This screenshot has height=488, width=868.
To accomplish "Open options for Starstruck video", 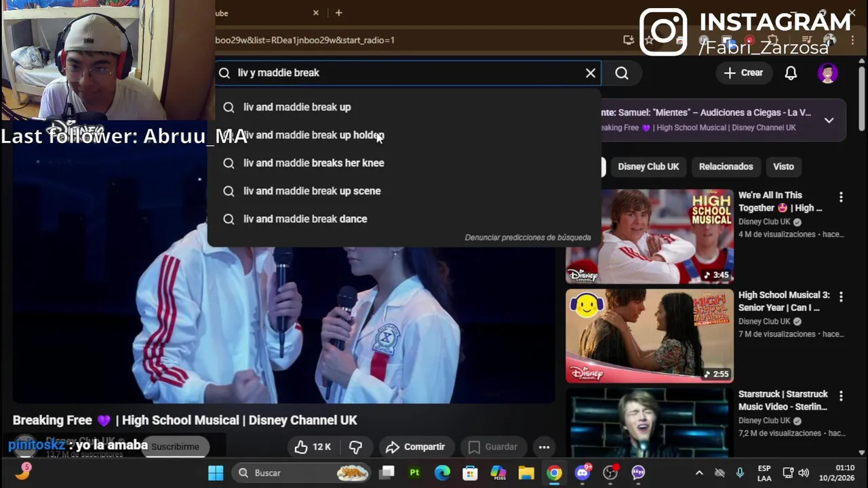I will tap(841, 396).
